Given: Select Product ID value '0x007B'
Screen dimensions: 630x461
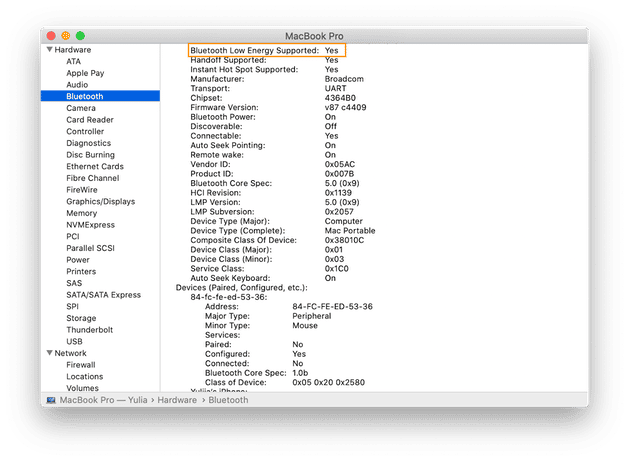Looking at the screenshot, I should 339,174.
